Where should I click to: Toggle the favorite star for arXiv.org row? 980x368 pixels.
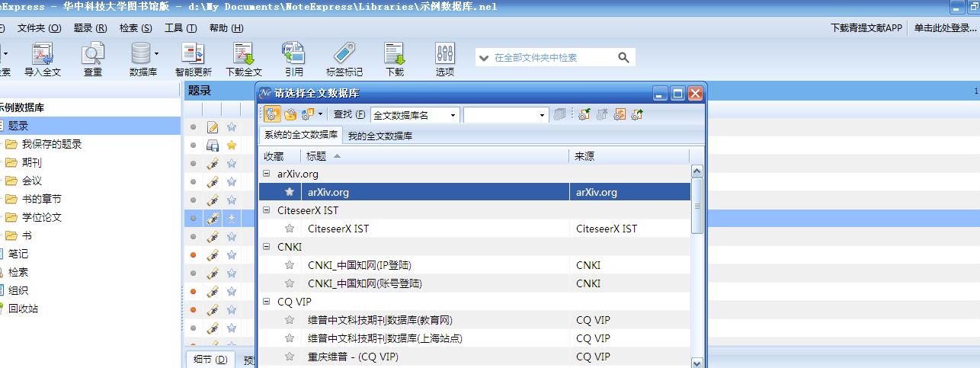(x=290, y=192)
